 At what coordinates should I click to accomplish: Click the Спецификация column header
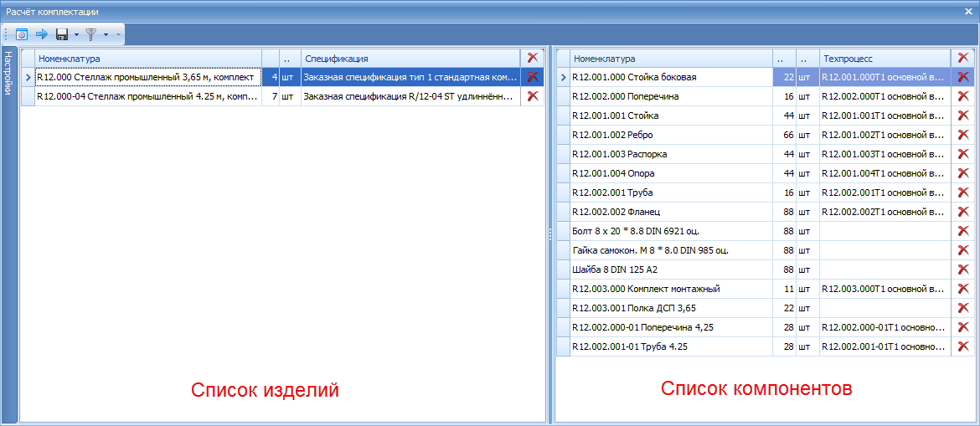point(410,58)
